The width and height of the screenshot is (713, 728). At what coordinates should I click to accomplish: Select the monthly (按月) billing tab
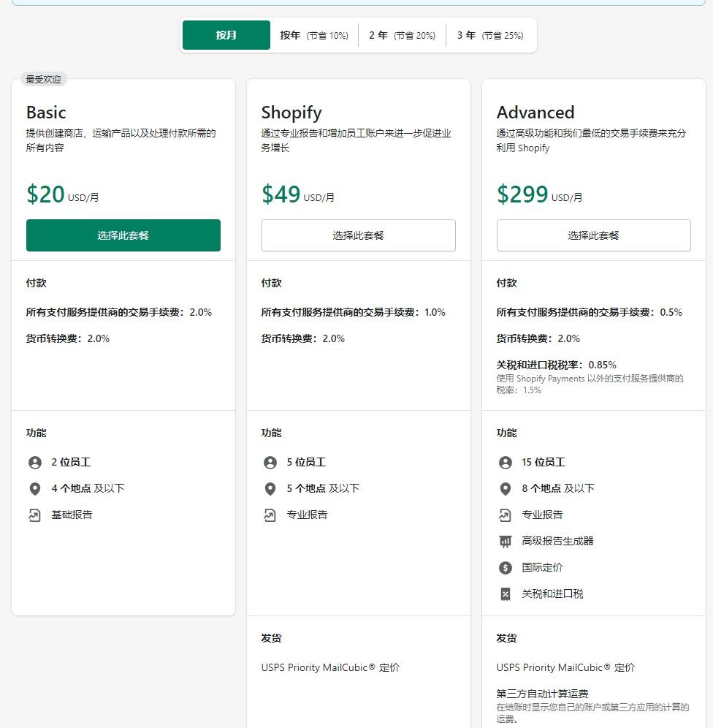[226, 35]
